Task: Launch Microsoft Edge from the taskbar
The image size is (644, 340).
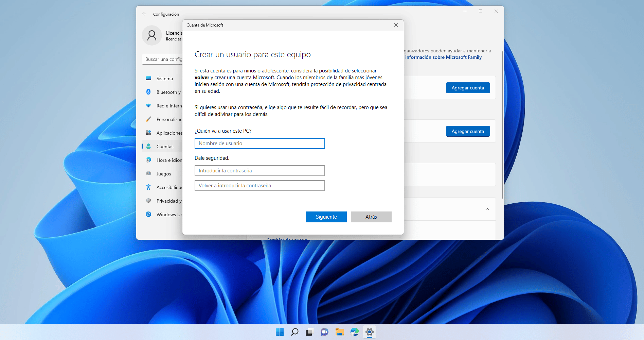Action: coord(355,332)
